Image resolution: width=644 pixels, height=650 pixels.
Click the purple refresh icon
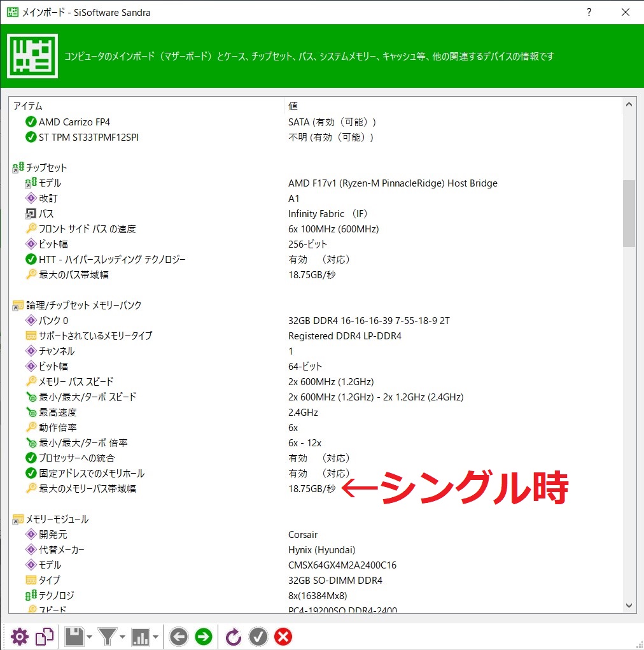tap(234, 637)
